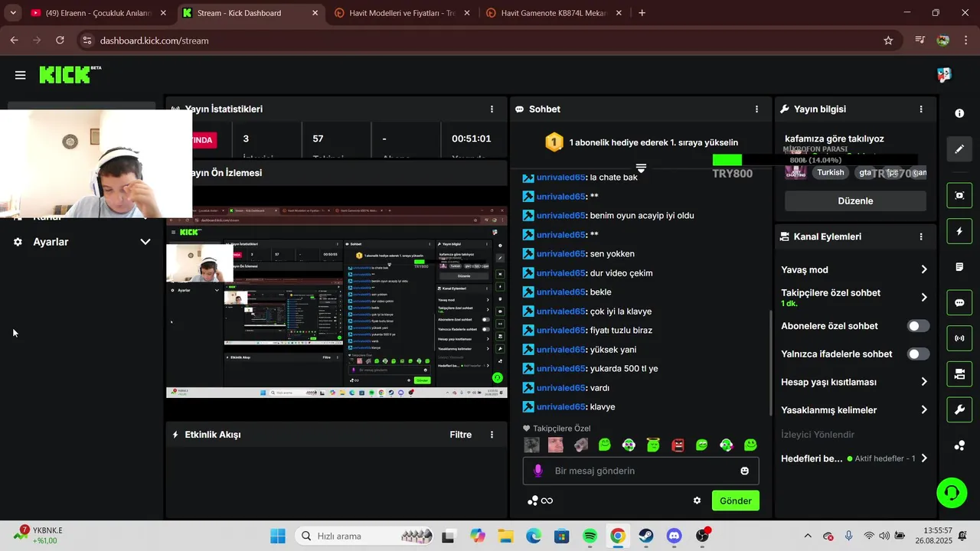This screenshot has width=980, height=551.
Task: Insert the green halo angel emote
Action: pyautogui.click(x=653, y=445)
